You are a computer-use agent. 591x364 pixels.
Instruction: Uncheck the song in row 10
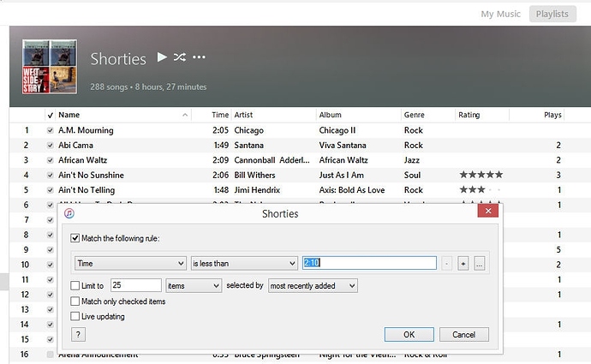click(51, 265)
